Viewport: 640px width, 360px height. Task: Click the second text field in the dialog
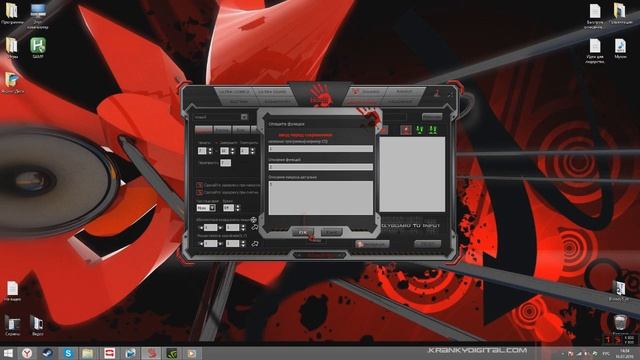[320, 167]
